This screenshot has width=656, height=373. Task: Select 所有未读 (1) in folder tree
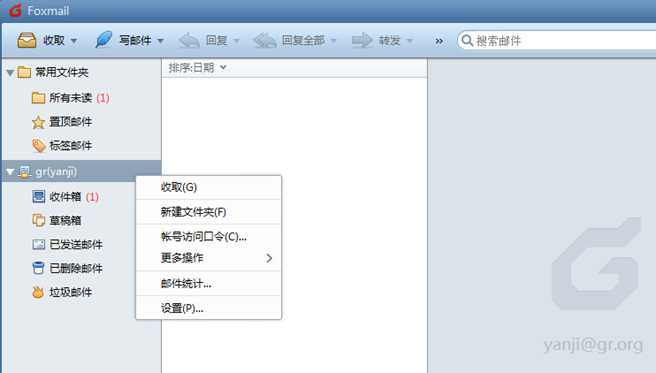tap(79, 98)
